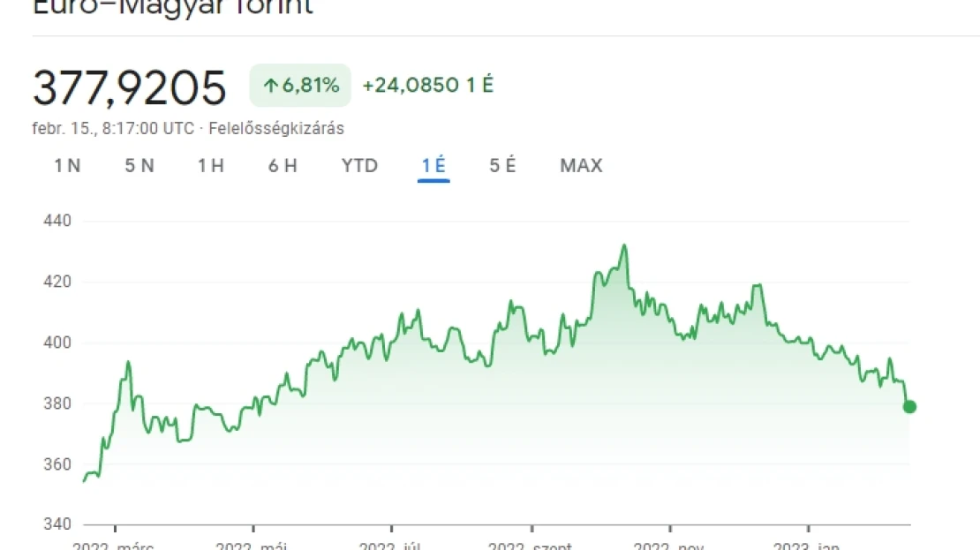Screen dimensions: 980x550
Task: Click the 6,81% change badge
Action: (300, 85)
